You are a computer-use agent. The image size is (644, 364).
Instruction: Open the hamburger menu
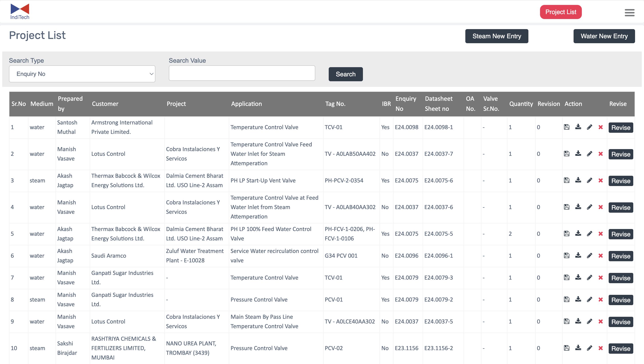pos(629,13)
